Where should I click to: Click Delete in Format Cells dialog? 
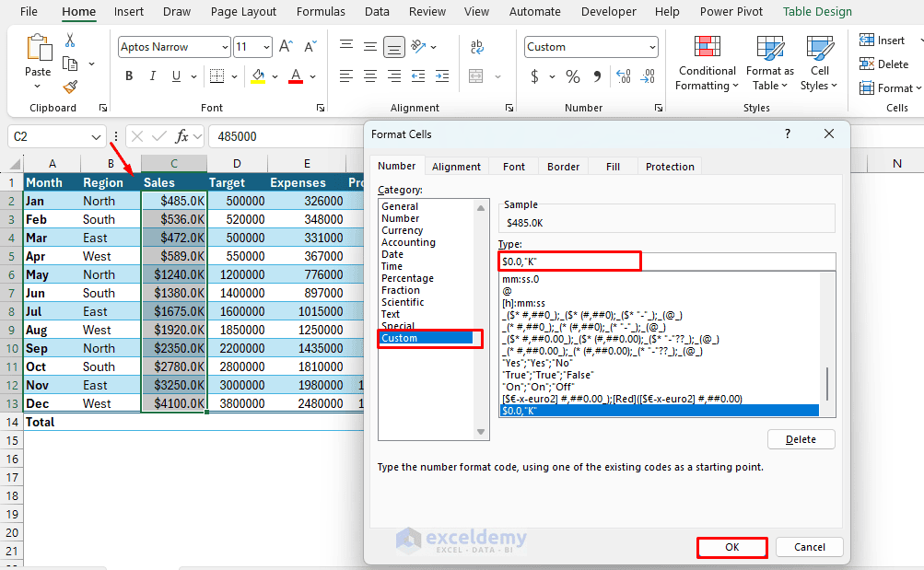[801, 439]
